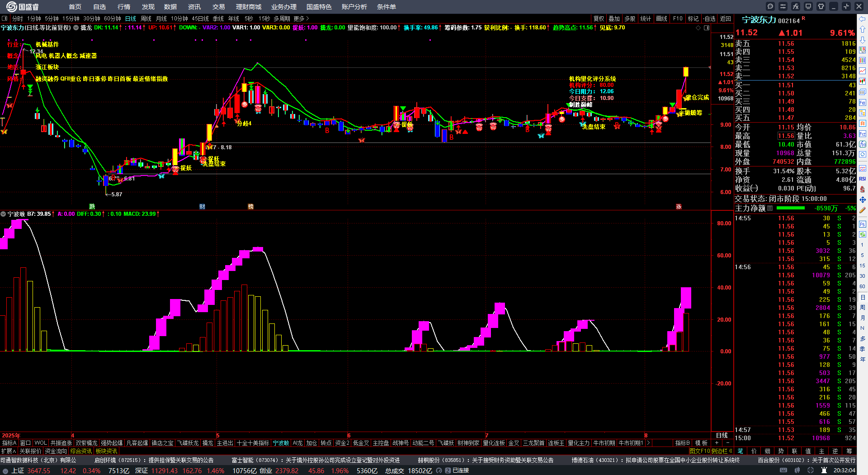The height and width of the screenshot is (475, 868).
Task: Open the message bubble icon in title bar
Action: click(770, 6)
